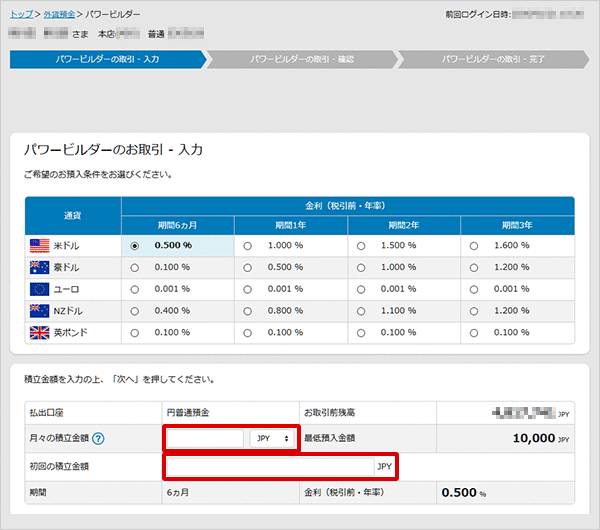Choose British pound 1-year 0.100% option

pos(248,332)
